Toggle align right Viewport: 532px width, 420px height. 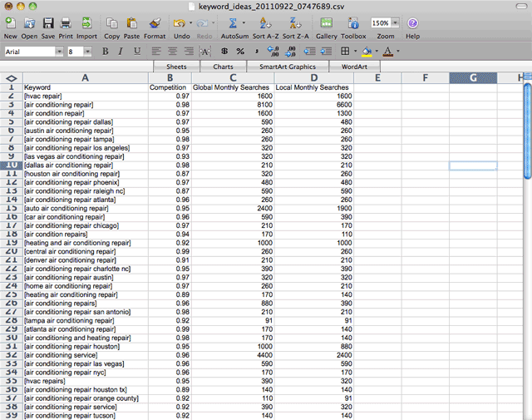tap(189, 52)
